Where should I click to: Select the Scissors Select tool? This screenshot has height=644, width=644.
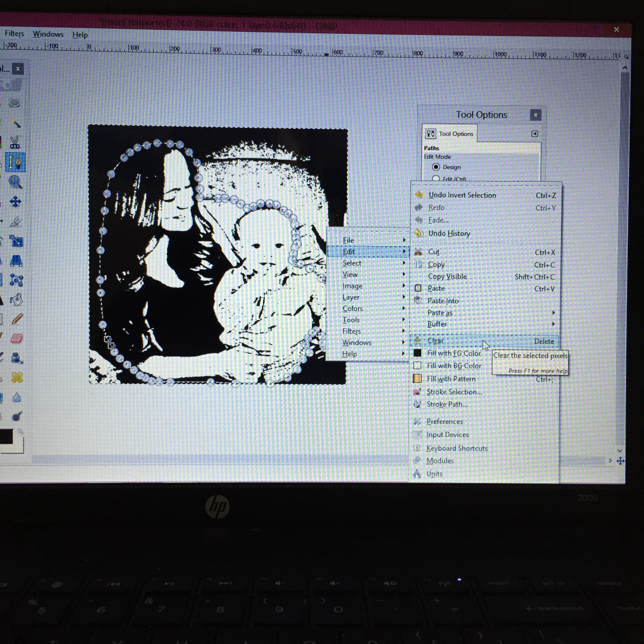click(x=15, y=142)
